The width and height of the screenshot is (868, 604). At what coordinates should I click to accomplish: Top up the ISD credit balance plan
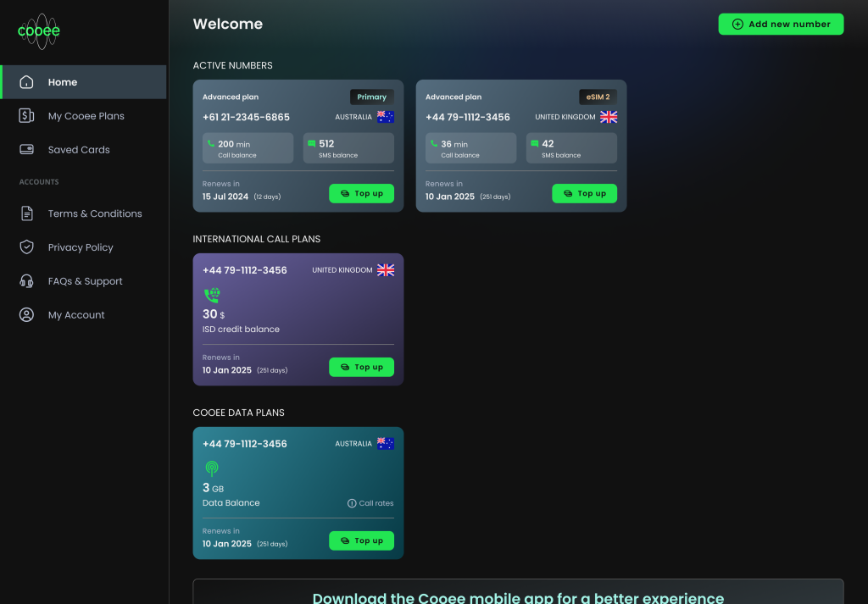pos(361,368)
